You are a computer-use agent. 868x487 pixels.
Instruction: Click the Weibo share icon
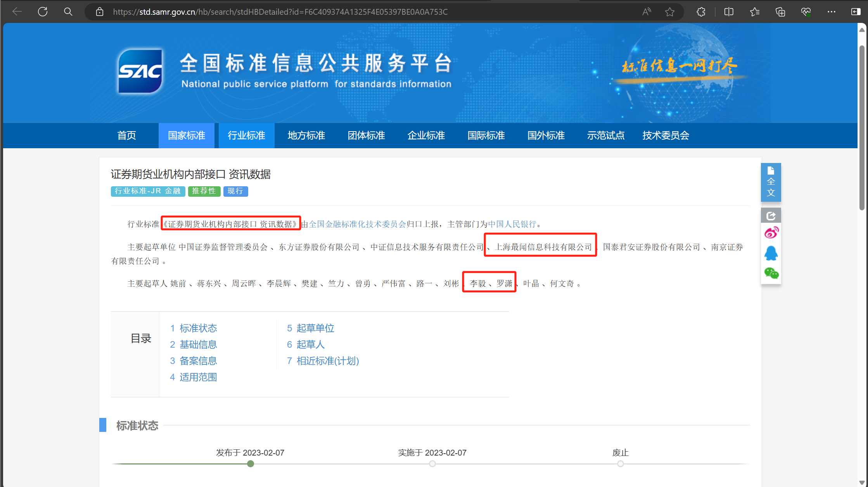(771, 233)
